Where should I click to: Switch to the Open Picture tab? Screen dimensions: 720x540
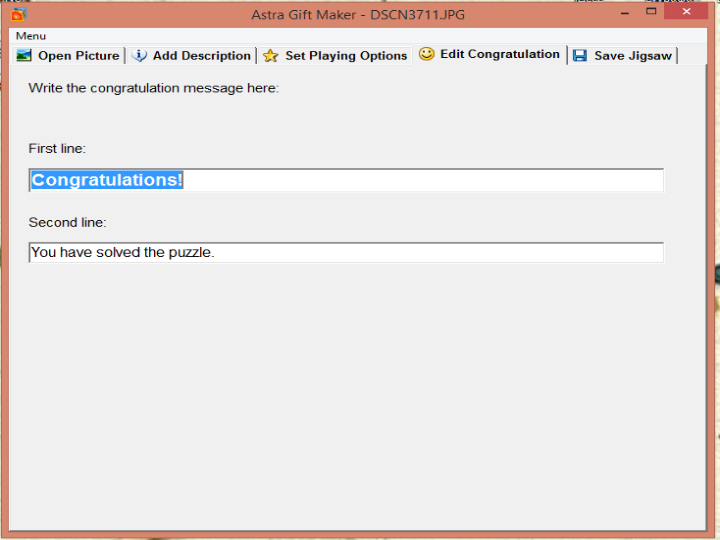point(68,56)
